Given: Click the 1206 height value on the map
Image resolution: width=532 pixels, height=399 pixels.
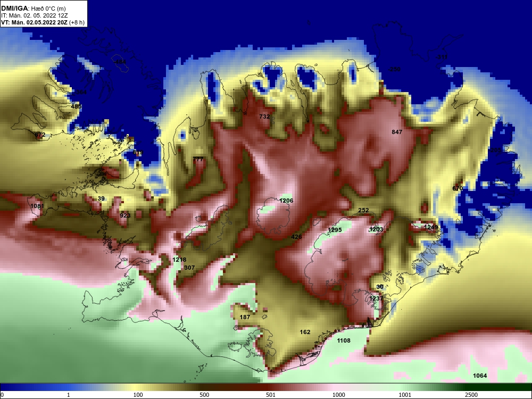Looking at the screenshot, I should (x=286, y=201).
